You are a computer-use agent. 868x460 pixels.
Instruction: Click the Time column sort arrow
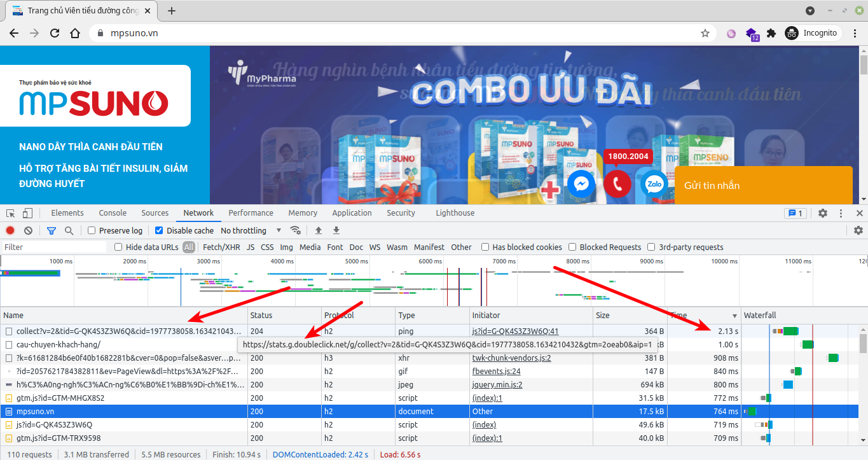coord(734,316)
